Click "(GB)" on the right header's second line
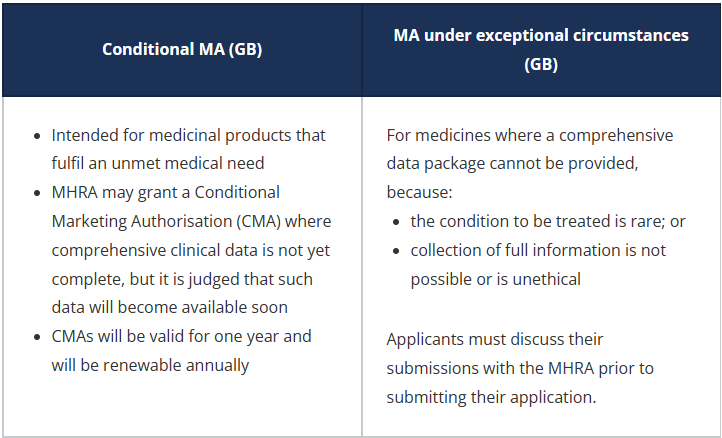Screen dimensions: 722x438 [x=541, y=64]
